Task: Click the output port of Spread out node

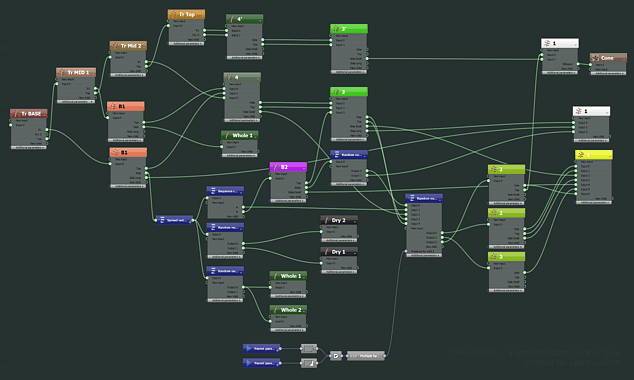Action: tap(193, 220)
